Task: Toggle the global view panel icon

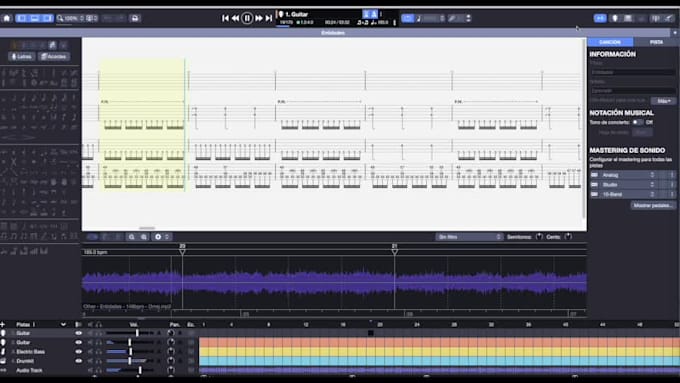Action: click(628, 18)
